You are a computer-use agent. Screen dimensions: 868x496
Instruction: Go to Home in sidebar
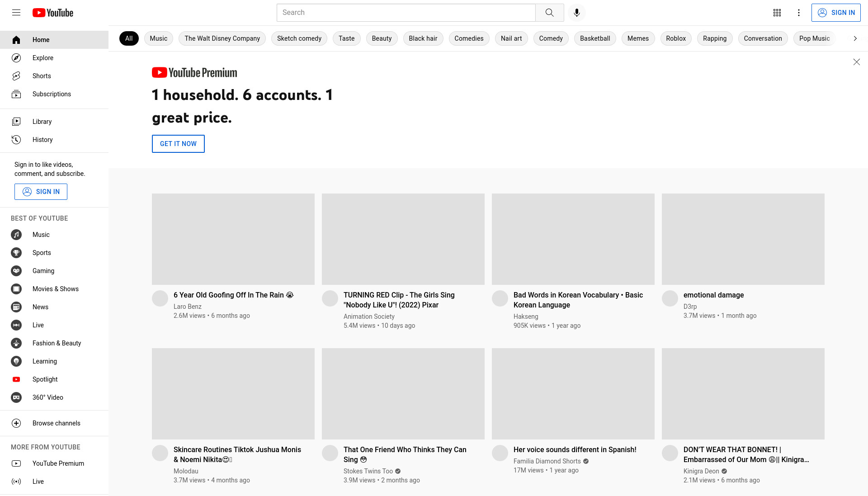[54, 40]
